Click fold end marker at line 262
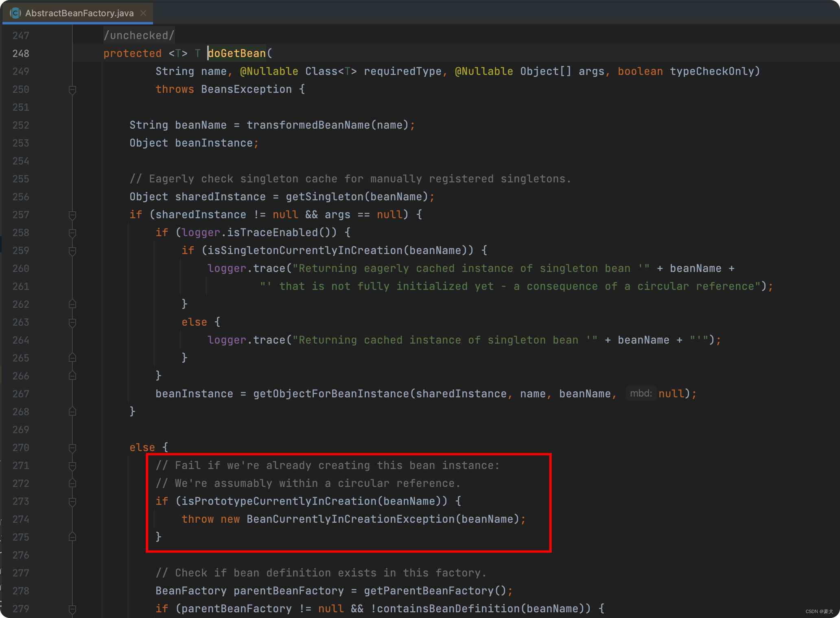The width and height of the screenshot is (840, 618). pyautogui.click(x=72, y=304)
